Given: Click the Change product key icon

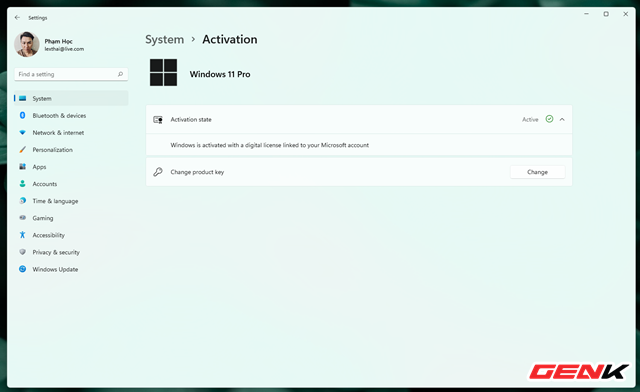Looking at the screenshot, I should tap(158, 172).
